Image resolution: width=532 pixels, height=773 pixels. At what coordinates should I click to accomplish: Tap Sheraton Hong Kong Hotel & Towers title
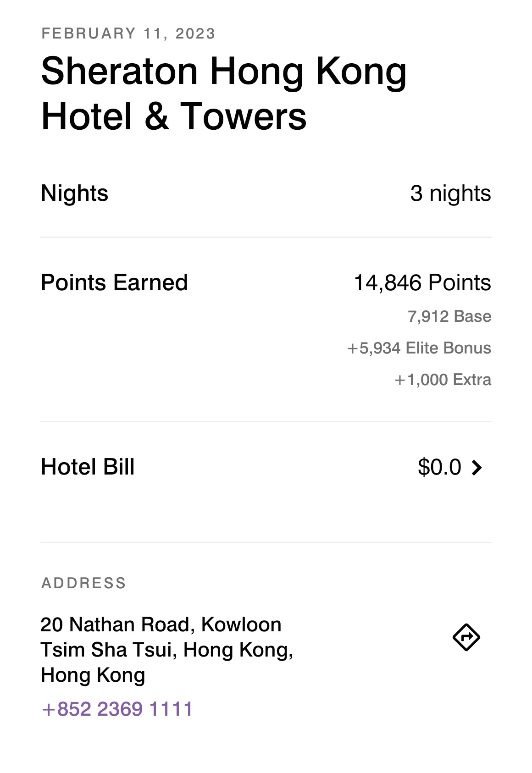[224, 94]
